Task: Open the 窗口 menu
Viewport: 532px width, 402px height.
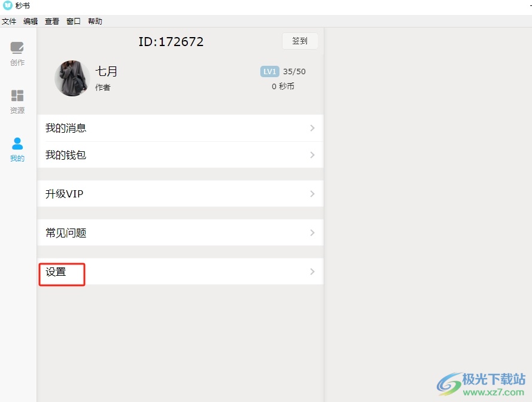Action: click(73, 22)
